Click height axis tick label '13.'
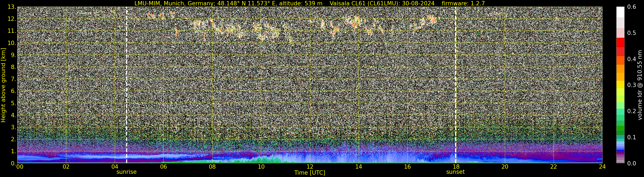 coord(12,7)
